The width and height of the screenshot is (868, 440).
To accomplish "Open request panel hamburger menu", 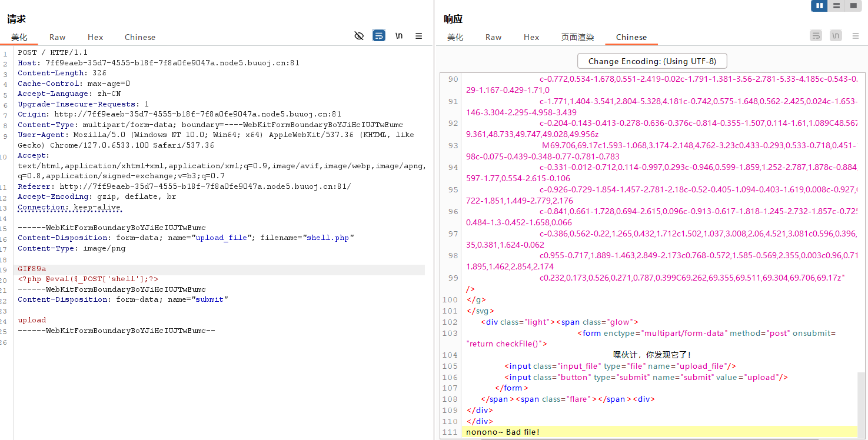I will click(x=419, y=36).
